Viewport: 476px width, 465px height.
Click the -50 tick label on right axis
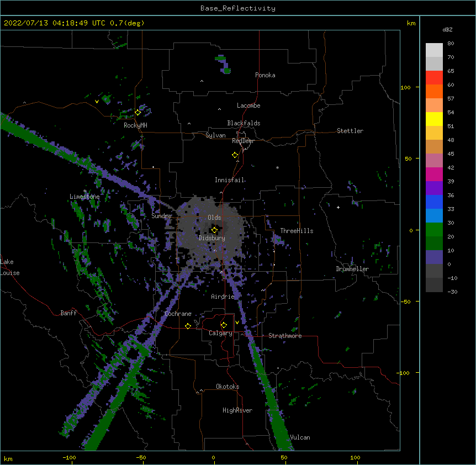click(405, 302)
